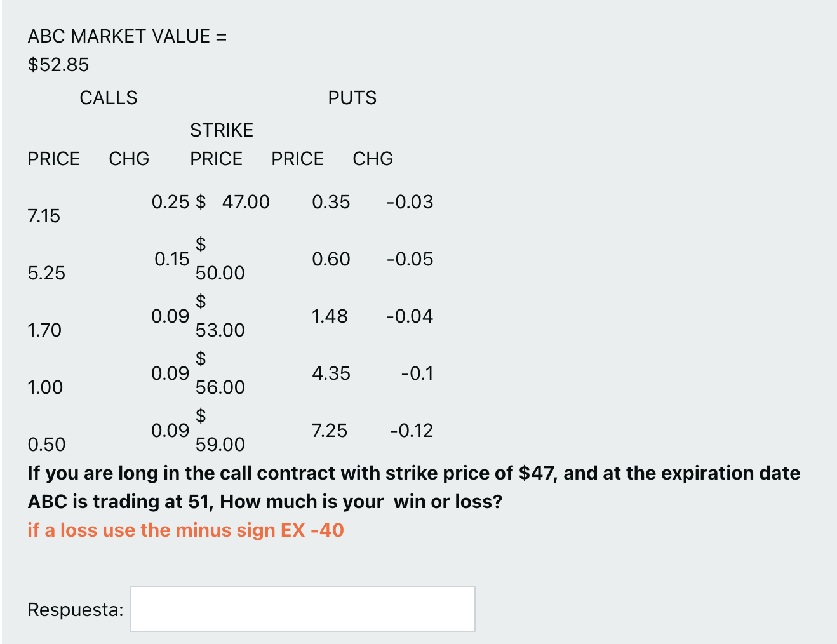Click the Respuesta answer input field
This screenshot has width=837, height=644.
tap(302, 608)
